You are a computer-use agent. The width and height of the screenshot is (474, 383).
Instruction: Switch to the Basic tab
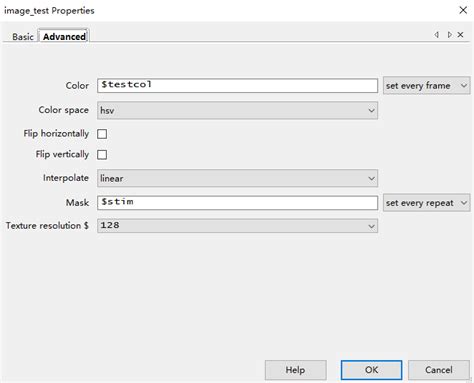point(23,36)
